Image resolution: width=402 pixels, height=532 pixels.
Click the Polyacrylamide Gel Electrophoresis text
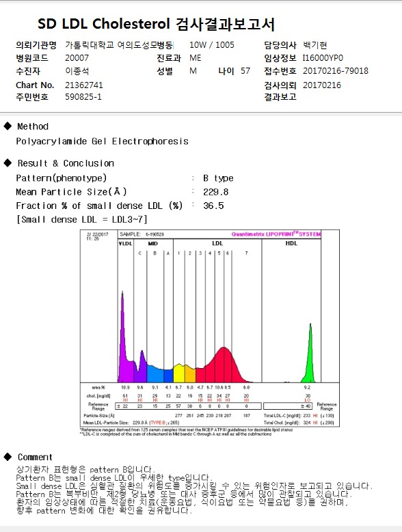coord(102,141)
